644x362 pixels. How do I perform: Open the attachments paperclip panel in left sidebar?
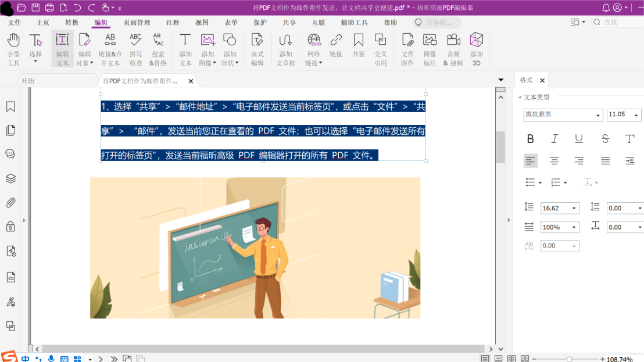10,203
